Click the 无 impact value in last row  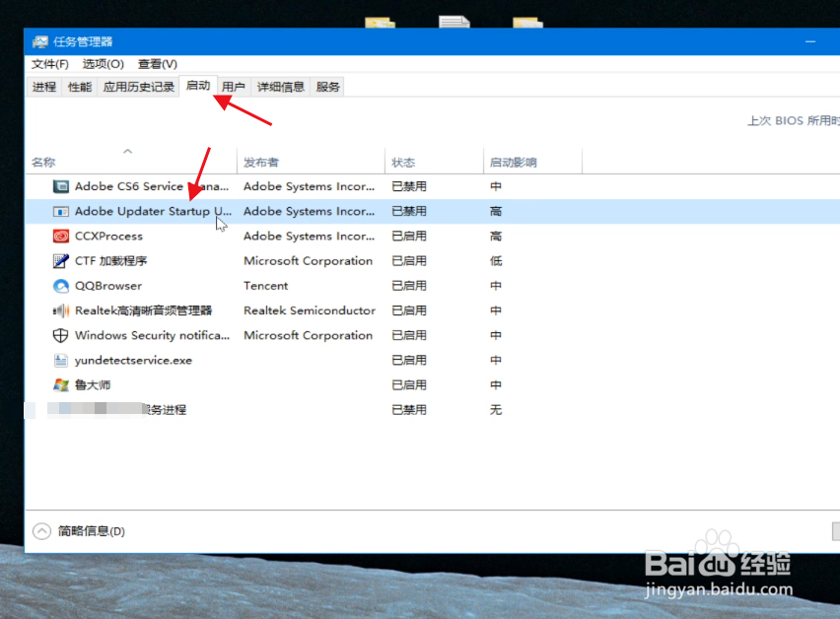496,410
